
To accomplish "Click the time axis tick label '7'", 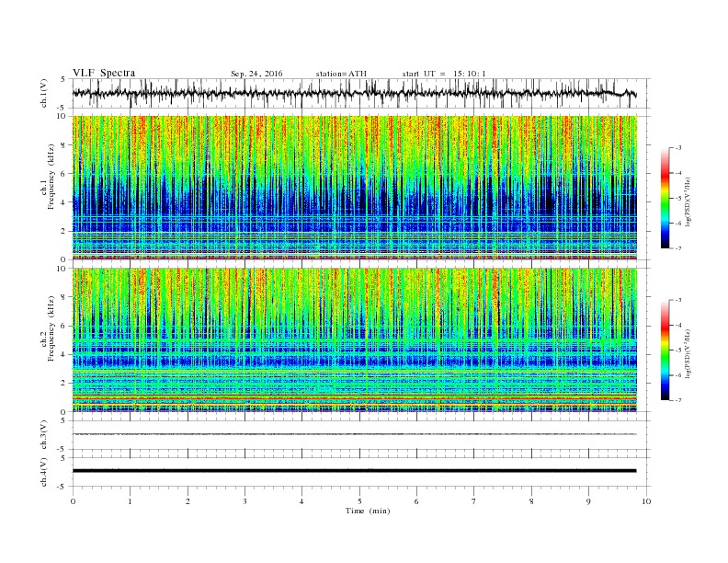I will pos(474,501).
